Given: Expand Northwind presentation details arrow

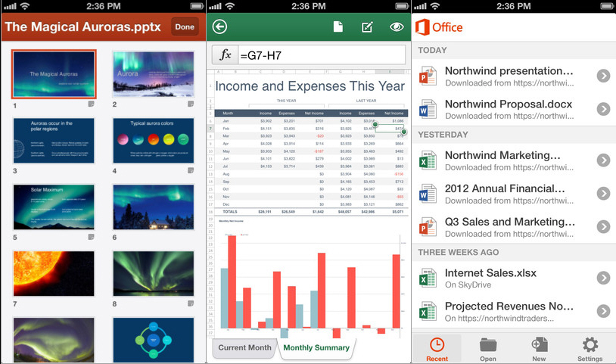Looking at the screenshot, I should pos(603,76).
